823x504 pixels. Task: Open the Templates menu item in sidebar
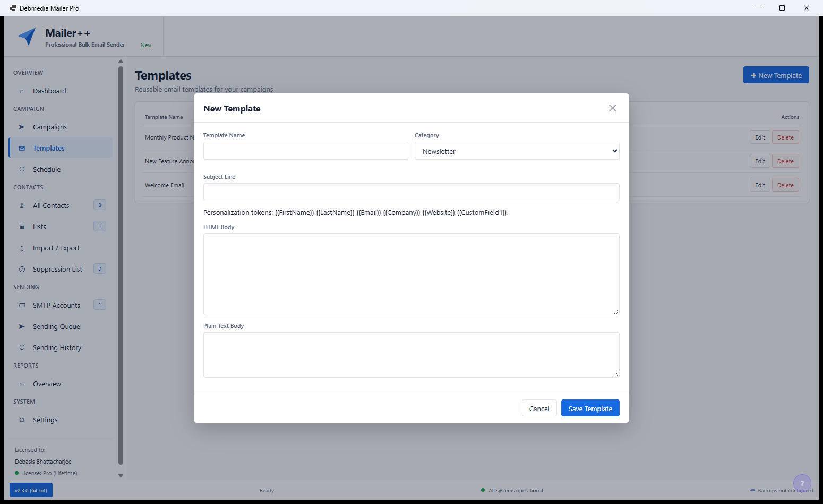(x=61, y=148)
